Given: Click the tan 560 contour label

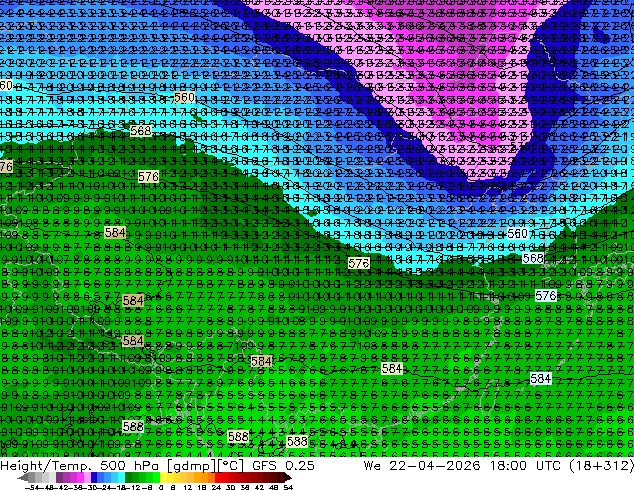Looking at the screenshot, I should 185,97.
